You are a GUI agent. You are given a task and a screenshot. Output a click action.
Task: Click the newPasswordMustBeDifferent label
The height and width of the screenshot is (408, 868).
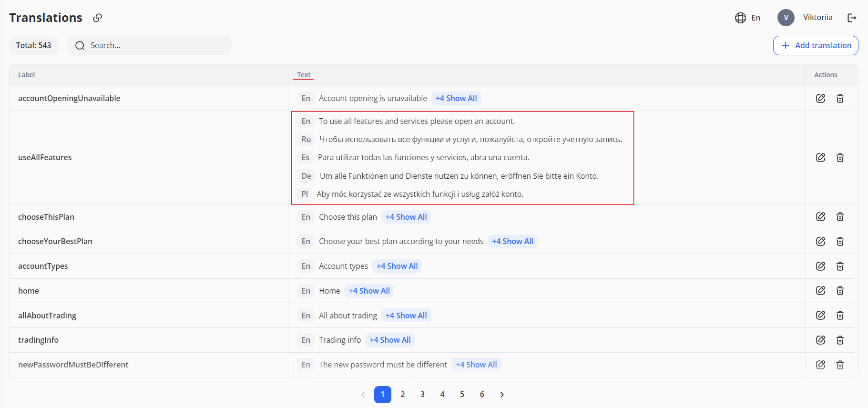73,365
